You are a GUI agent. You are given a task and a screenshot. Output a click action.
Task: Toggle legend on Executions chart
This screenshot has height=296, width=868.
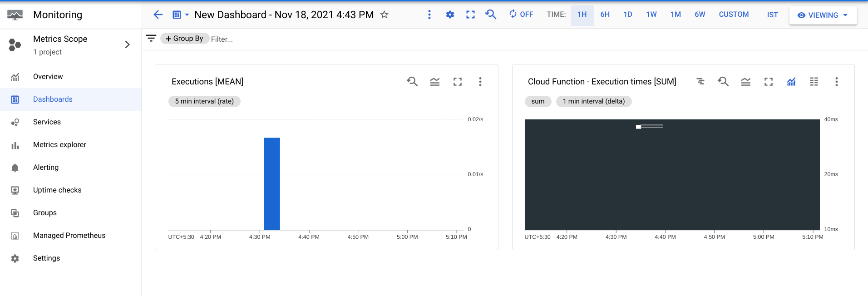point(435,82)
